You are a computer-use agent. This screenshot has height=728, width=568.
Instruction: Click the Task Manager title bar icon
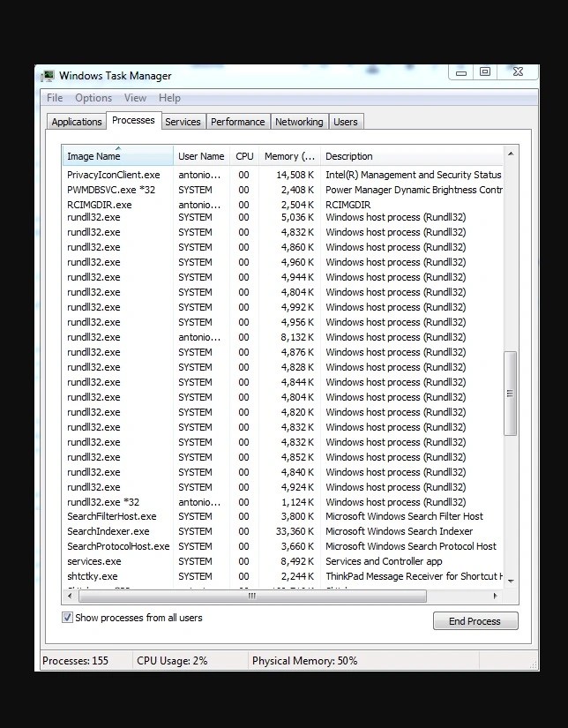click(48, 76)
